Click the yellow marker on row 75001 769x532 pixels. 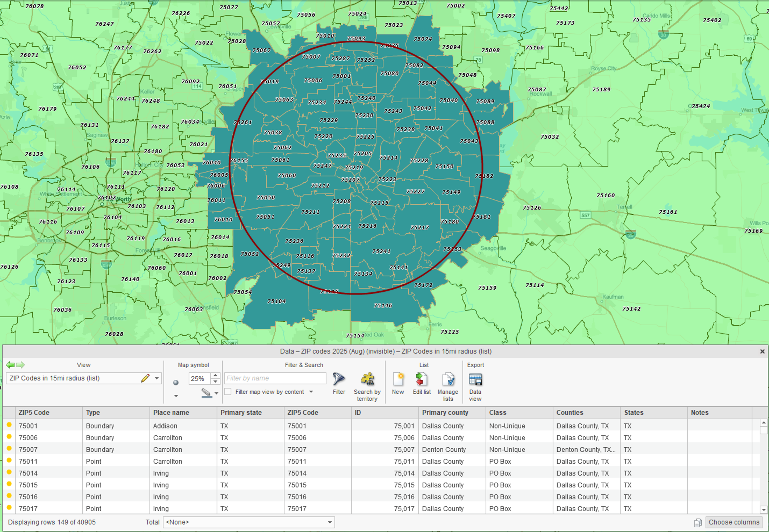[x=9, y=425]
